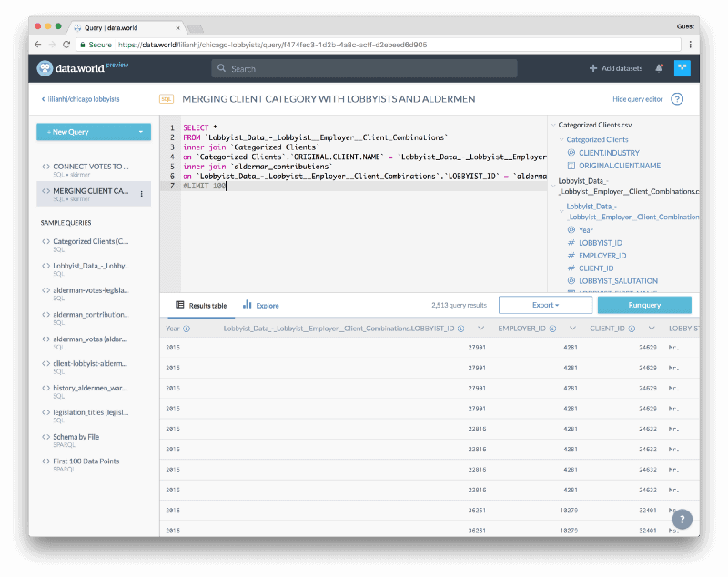
Task: Select LOBBYIST_ID field in schema panel
Action: point(601,243)
